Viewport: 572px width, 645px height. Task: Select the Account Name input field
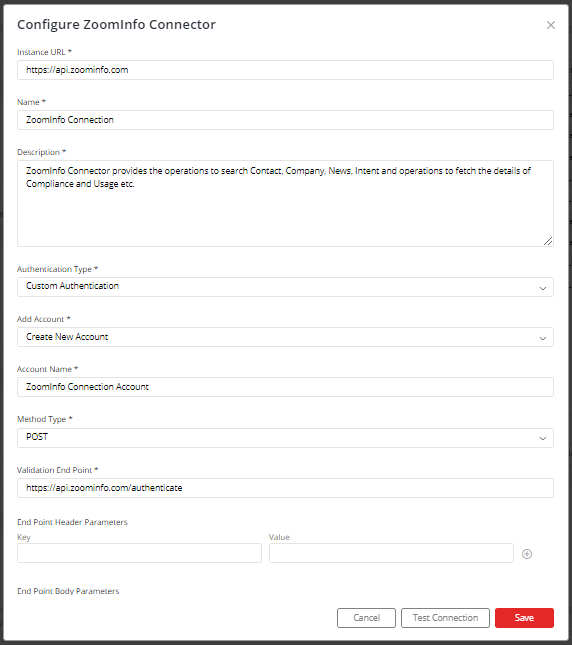click(285, 387)
